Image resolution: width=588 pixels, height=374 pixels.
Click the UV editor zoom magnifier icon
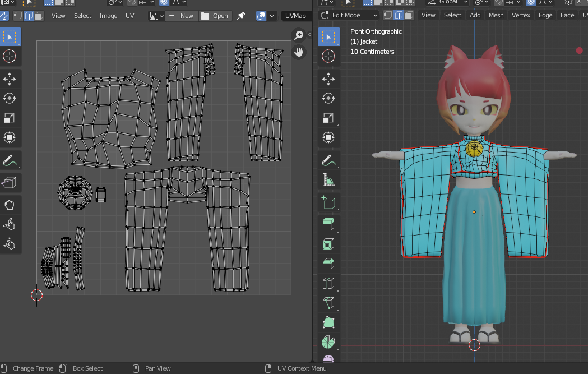[299, 35]
